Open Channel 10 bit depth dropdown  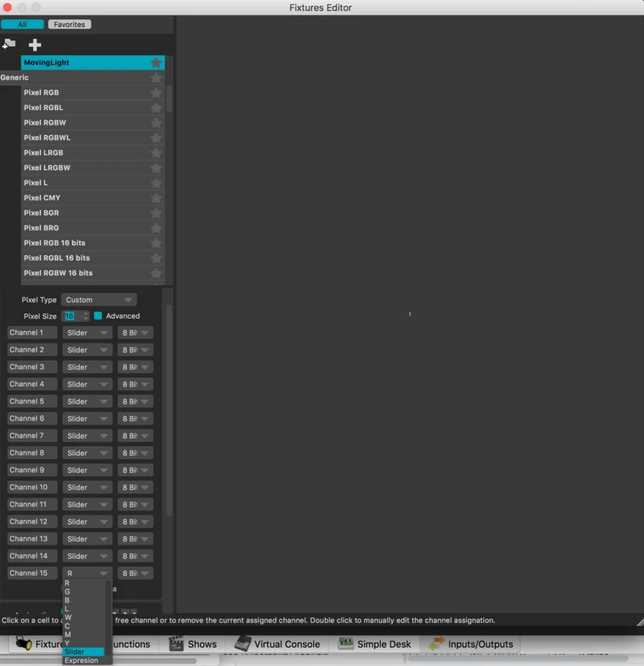point(135,488)
